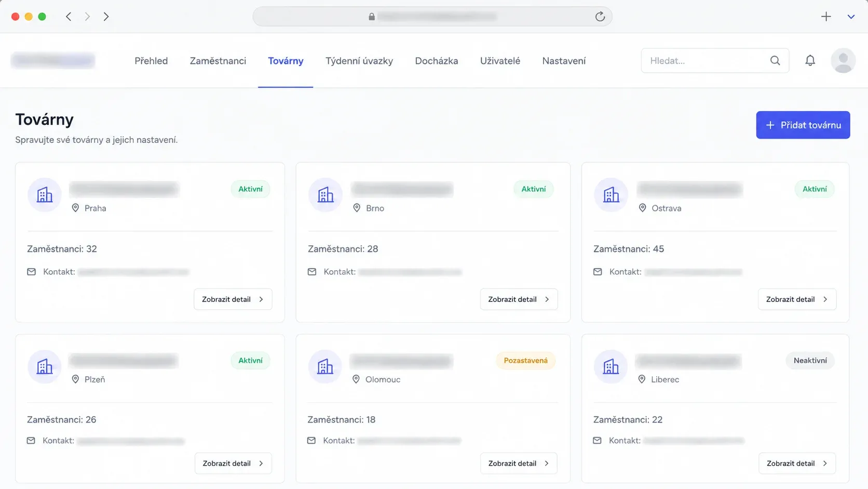Click the building icon on Olomouc card

click(x=325, y=366)
